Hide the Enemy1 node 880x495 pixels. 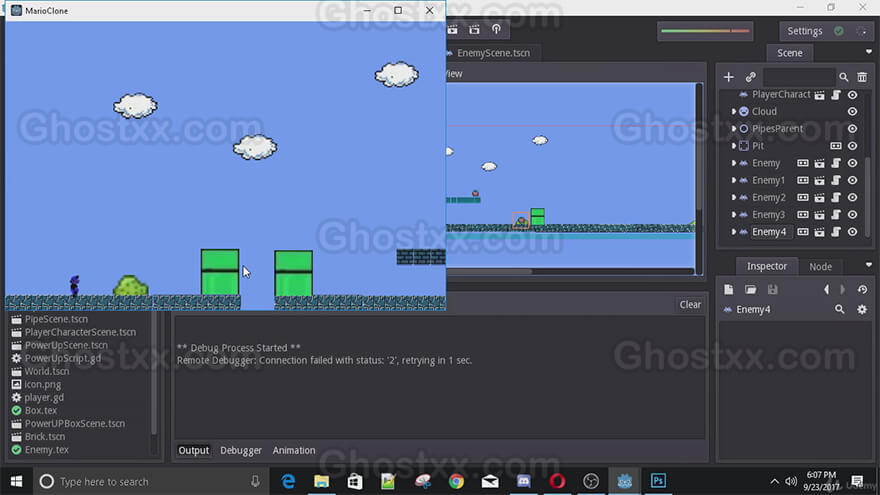coord(852,181)
